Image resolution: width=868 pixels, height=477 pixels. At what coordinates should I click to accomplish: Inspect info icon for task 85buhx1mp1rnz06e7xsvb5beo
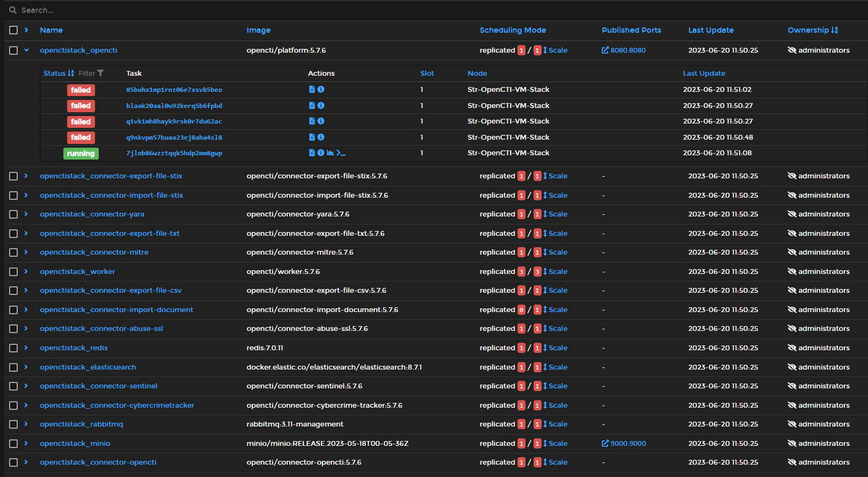click(321, 90)
